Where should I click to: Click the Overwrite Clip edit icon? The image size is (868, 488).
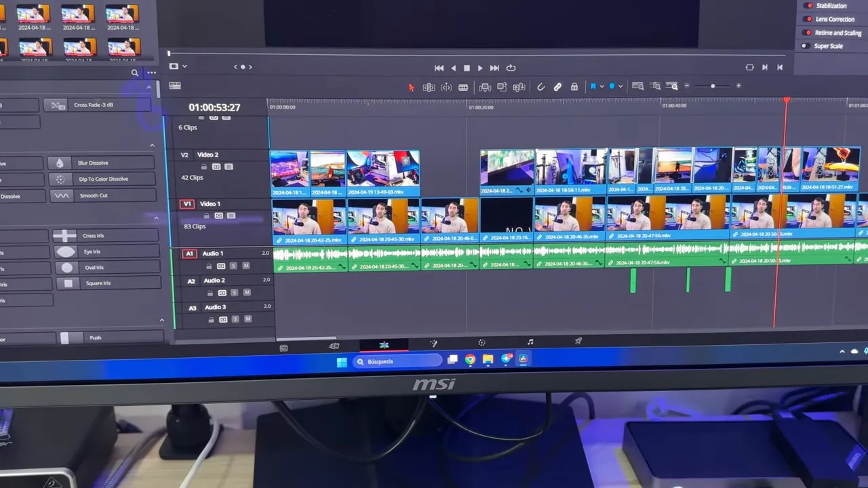[x=502, y=87]
